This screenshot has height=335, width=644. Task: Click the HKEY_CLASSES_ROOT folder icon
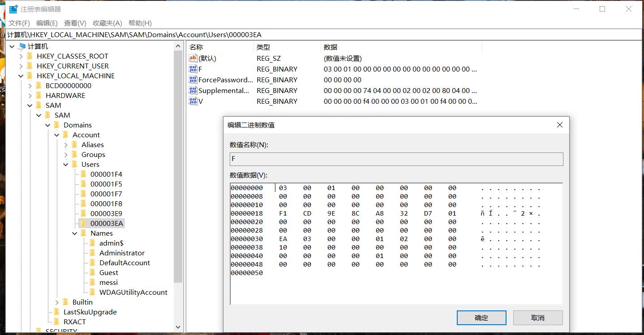pos(30,56)
